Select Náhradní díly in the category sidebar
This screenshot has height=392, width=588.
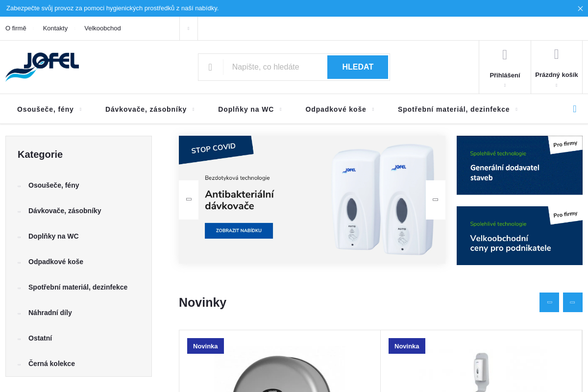[x=50, y=313]
